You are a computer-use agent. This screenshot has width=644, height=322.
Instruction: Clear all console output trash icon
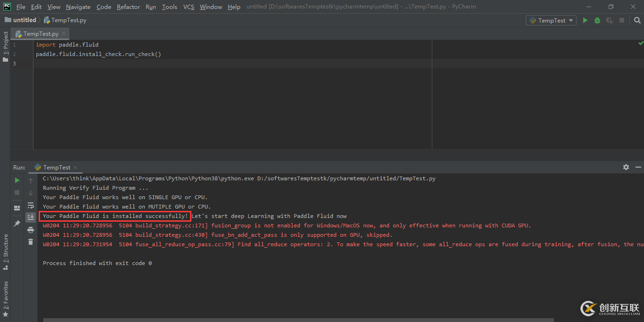coord(31,242)
